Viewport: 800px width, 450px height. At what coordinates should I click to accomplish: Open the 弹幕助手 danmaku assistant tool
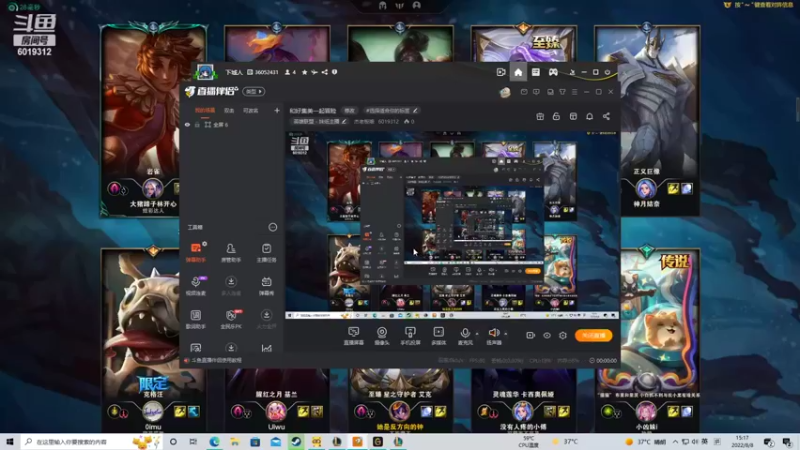(x=195, y=252)
